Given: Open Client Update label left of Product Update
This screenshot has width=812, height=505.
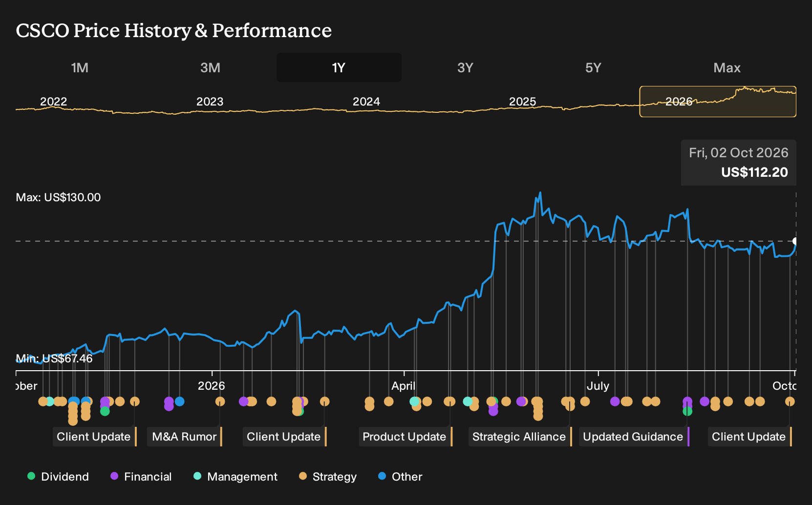Looking at the screenshot, I should click(284, 437).
